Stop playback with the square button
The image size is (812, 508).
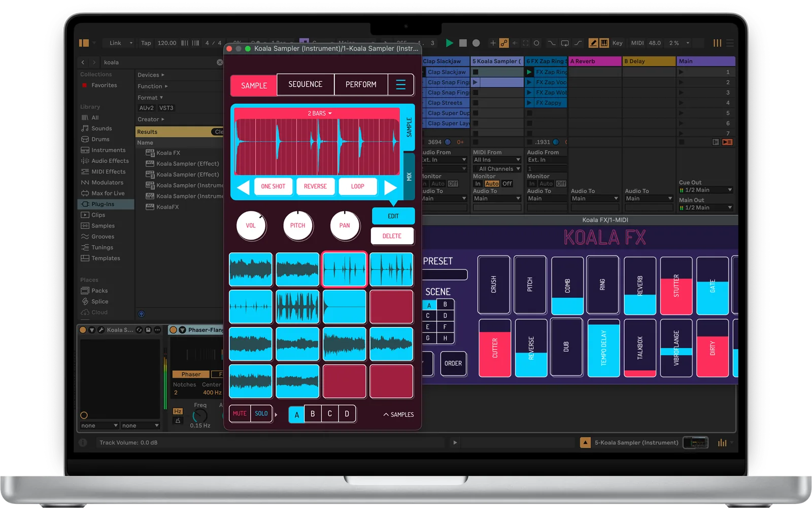coord(463,43)
